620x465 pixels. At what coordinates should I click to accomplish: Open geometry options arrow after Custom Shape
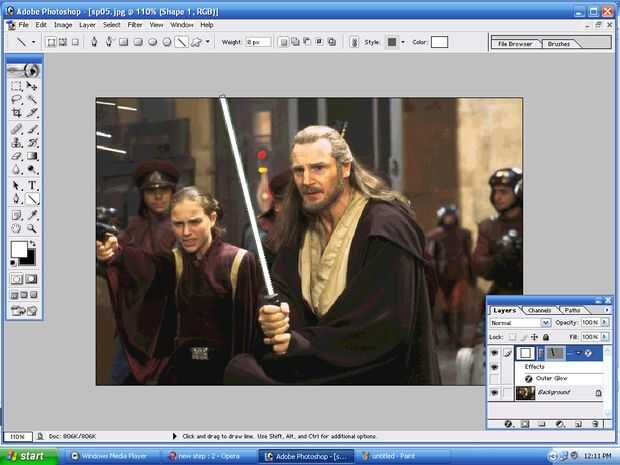click(208, 42)
